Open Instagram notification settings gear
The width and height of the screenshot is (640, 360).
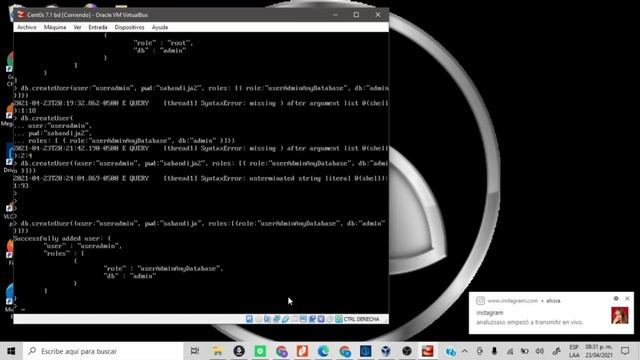[616, 299]
